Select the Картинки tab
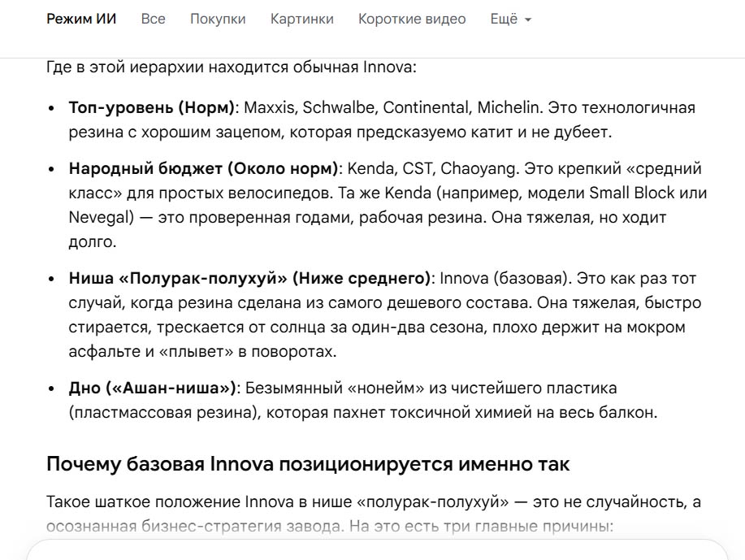The width and height of the screenshot is (745, 560). click(301, 19)
